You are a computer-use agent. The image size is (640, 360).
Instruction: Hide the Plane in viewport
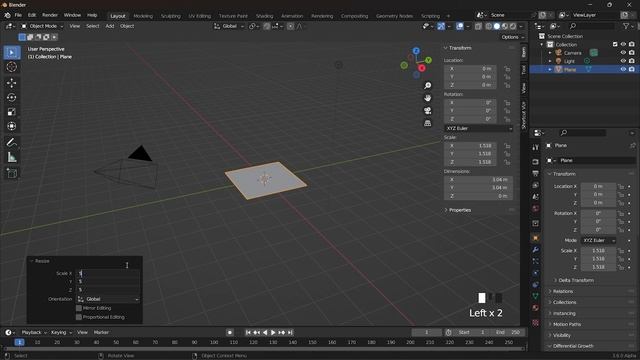[623, 69]
